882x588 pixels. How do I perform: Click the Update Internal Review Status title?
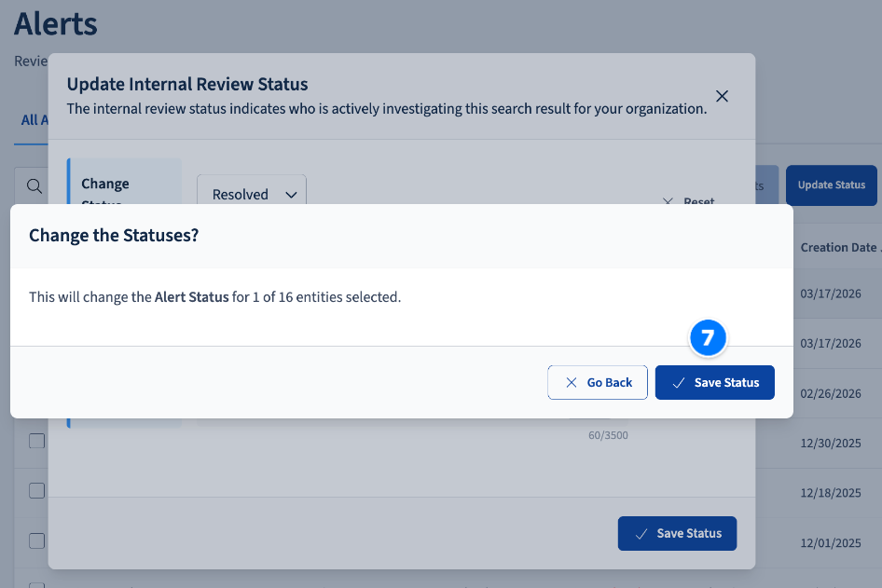tap(187, 84)
